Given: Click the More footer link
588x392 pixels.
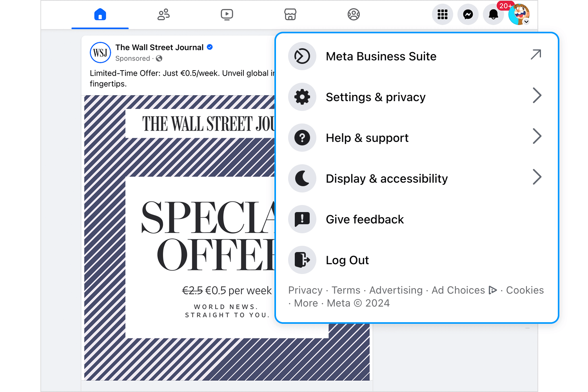Looking at the screenshot, I should pos(306,303).
